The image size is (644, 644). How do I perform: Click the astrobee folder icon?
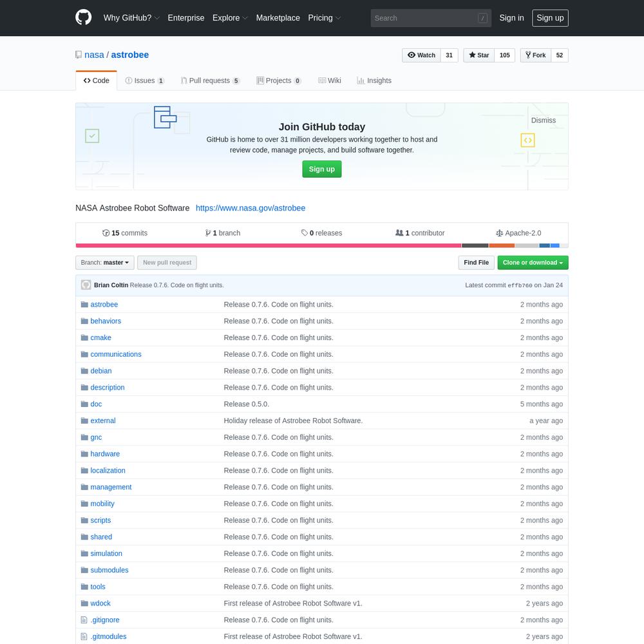click(84, 305)
